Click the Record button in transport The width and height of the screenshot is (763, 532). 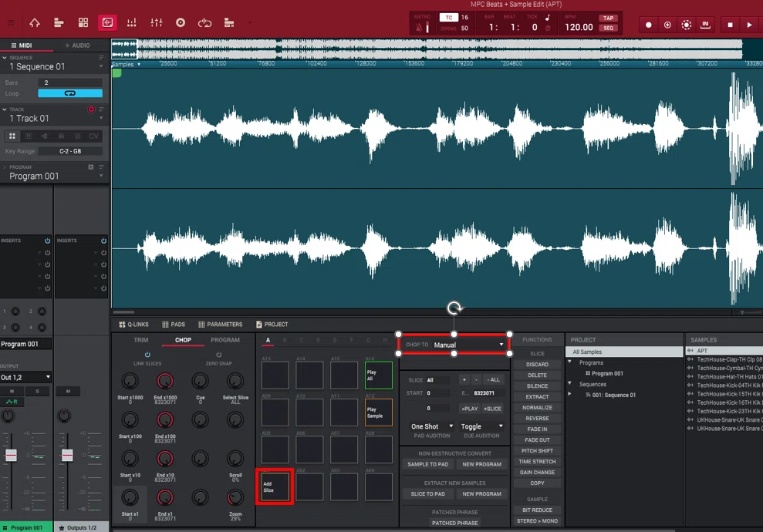click(648, 25)
